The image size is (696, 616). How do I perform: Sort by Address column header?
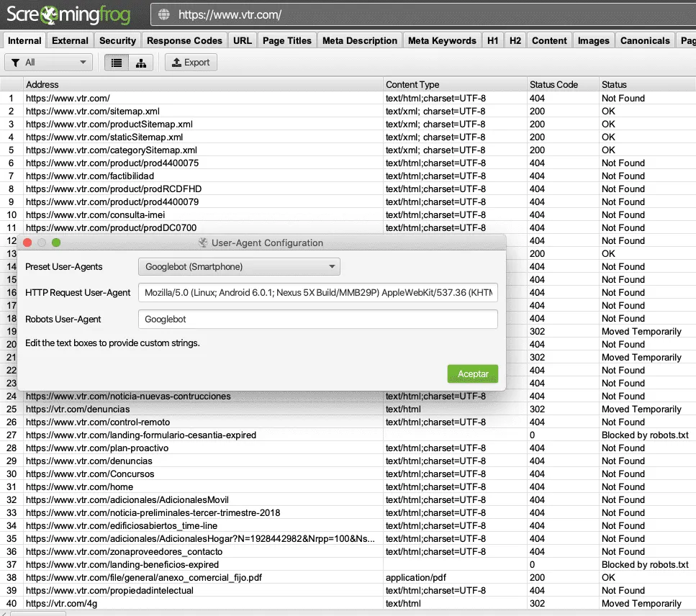203,84
